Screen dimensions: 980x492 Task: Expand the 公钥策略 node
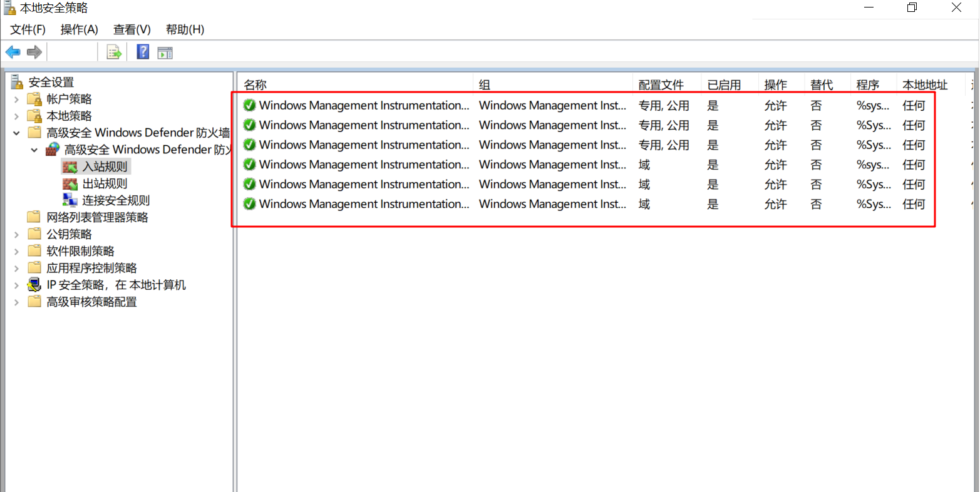point(17,234)
